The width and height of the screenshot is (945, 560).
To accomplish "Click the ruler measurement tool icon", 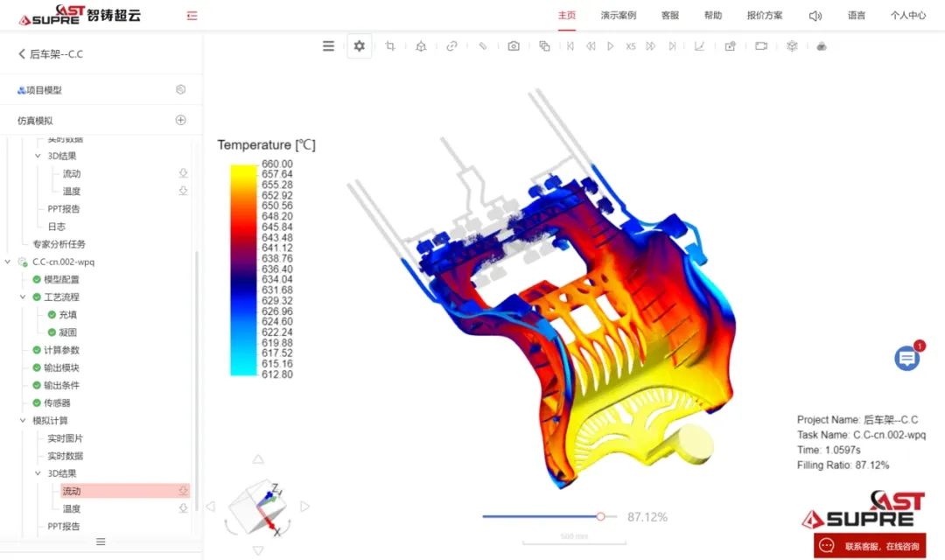I will click(x=482, y=46).
